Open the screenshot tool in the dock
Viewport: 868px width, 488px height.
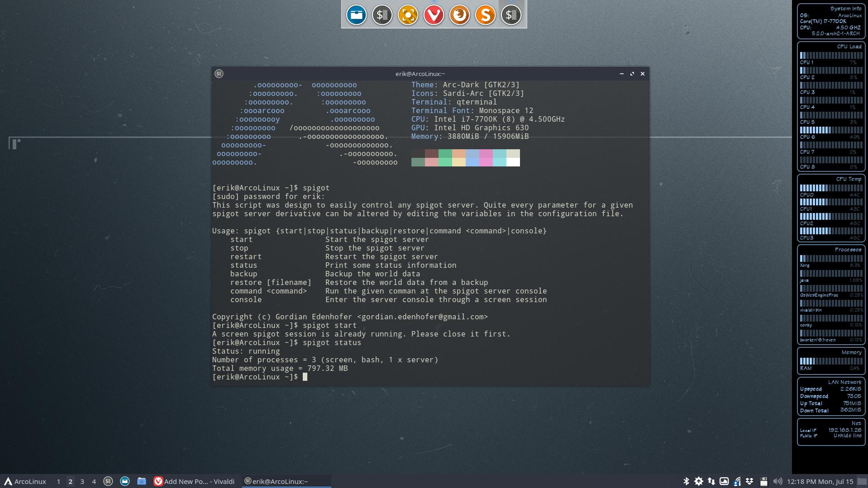[x=408, y=15]
